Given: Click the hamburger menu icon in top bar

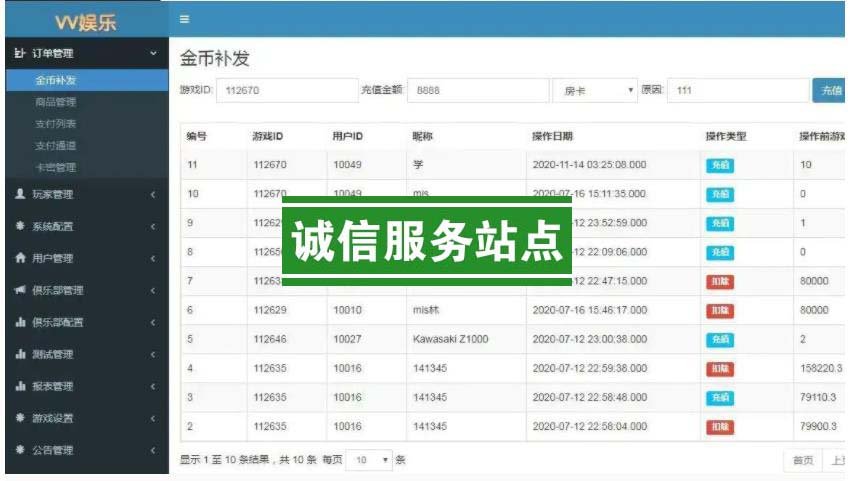Looking at the screenshot, I should pos(184,18).
